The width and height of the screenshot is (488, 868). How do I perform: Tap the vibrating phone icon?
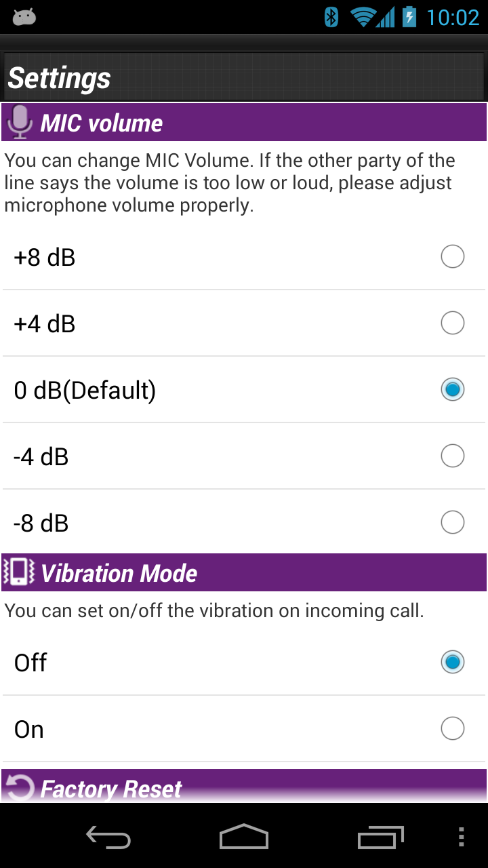(19, 573)
